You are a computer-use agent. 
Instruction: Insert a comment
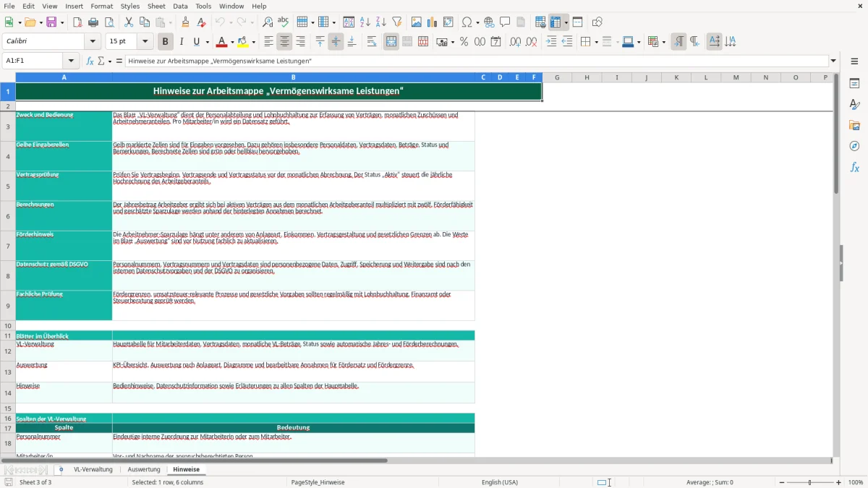[505, 22]
